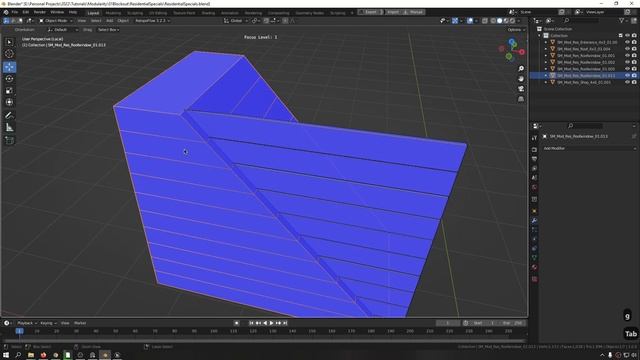Open the viewport Add menu
The image size is (640, 360).
tap(109, 20)
